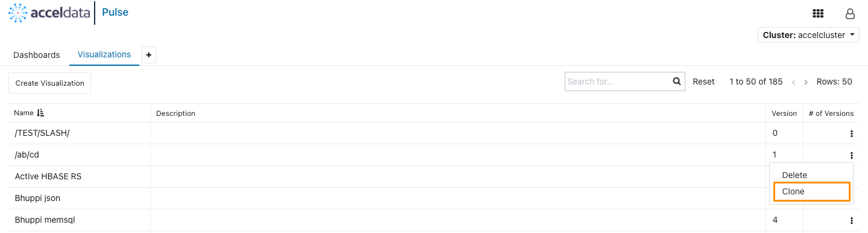This screenshot has height=233, width=868.
Task: Open the apps grid icon
Action: (x=818, y=13)
